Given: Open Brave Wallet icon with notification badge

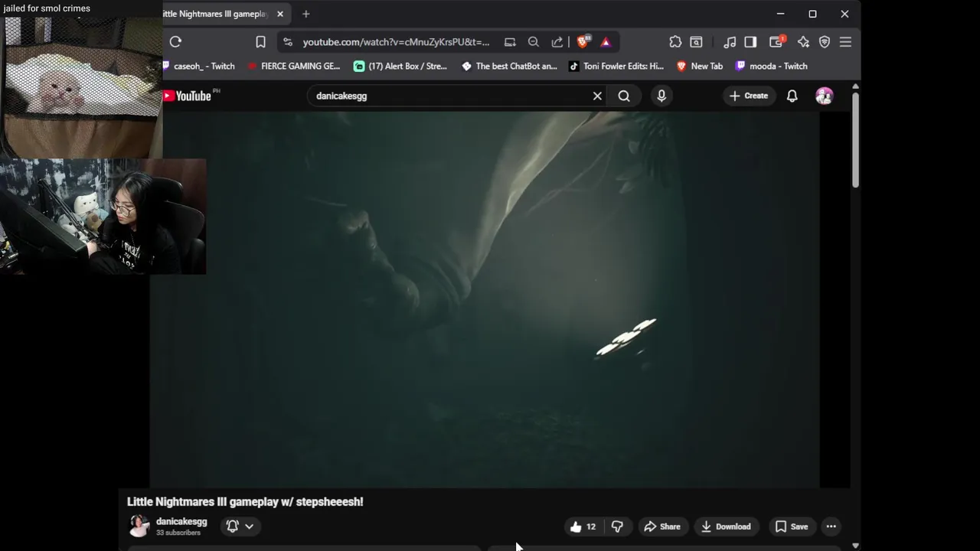Looking at the screenshot, I should 776,42.
